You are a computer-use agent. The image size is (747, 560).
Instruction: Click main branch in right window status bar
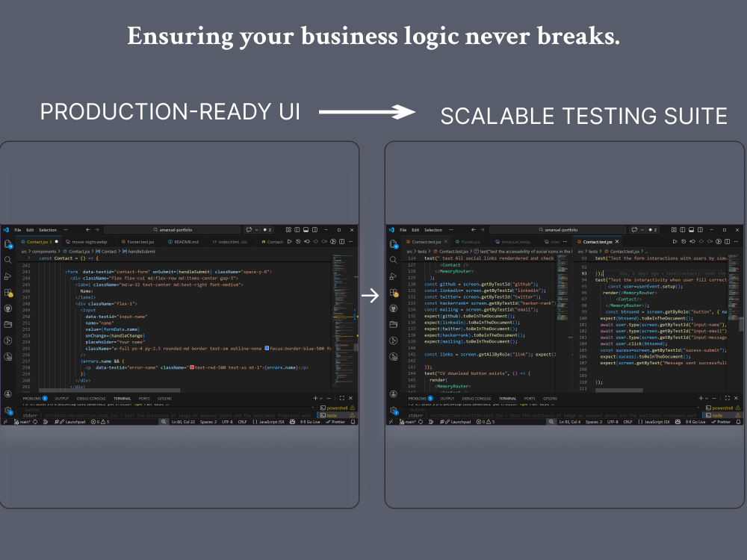pos(408,422)
